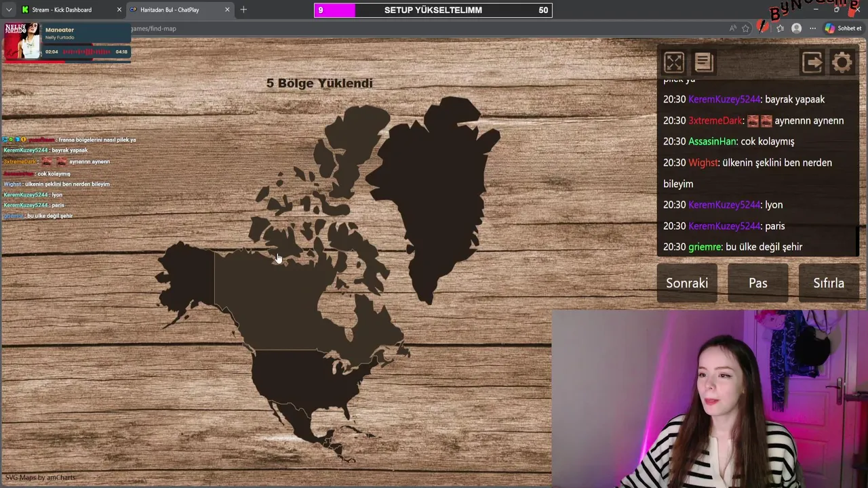Open the tab list dropdown chevron
This screenshot has width=868, height=488.
point(9,9)
